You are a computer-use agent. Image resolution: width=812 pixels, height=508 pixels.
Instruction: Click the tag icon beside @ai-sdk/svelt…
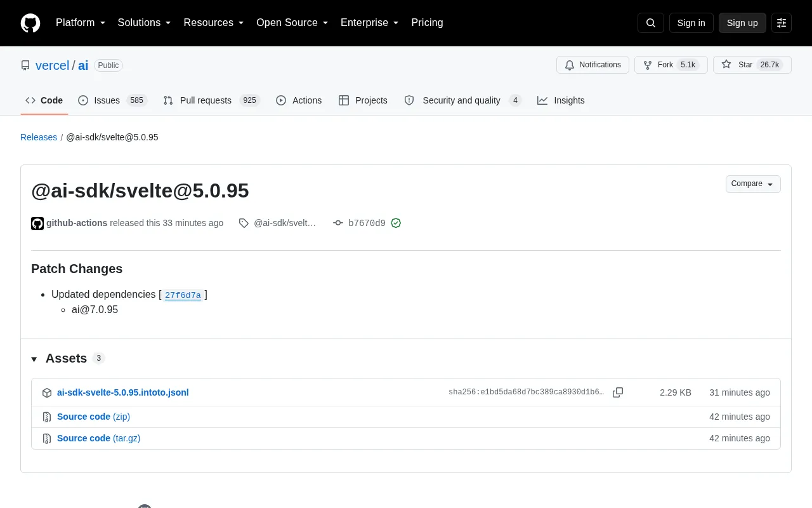click(x=244, y=223)
